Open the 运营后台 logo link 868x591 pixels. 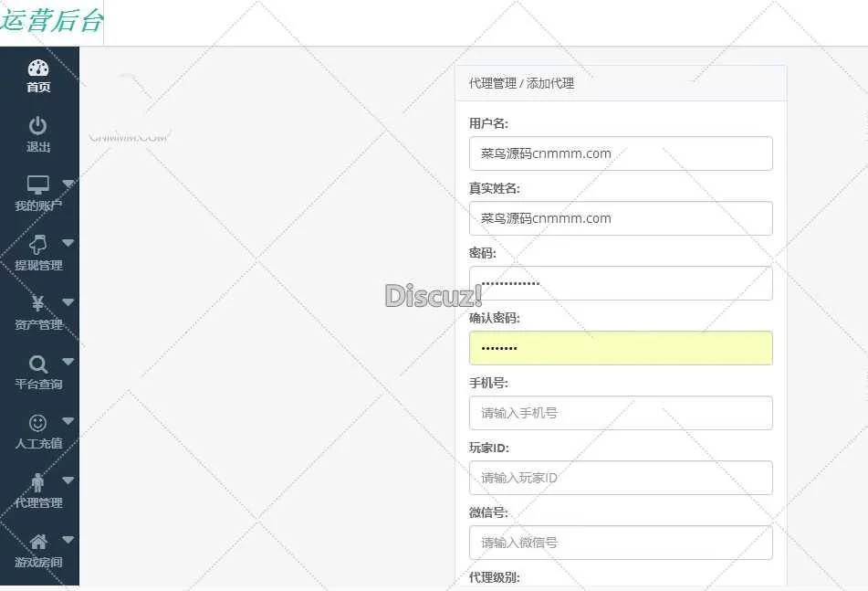coord(52,22)
